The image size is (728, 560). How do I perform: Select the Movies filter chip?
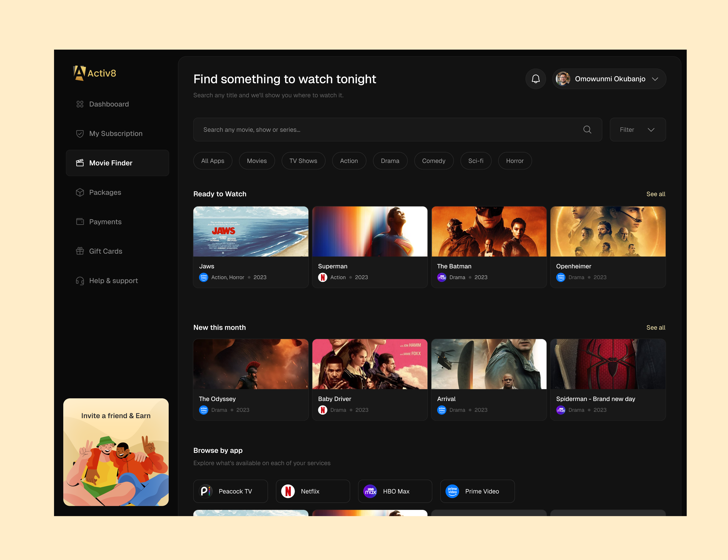point(257,161)
